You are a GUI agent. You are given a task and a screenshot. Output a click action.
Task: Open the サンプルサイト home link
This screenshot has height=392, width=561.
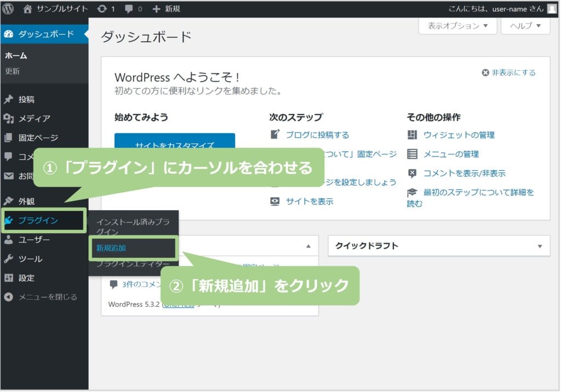56,9
